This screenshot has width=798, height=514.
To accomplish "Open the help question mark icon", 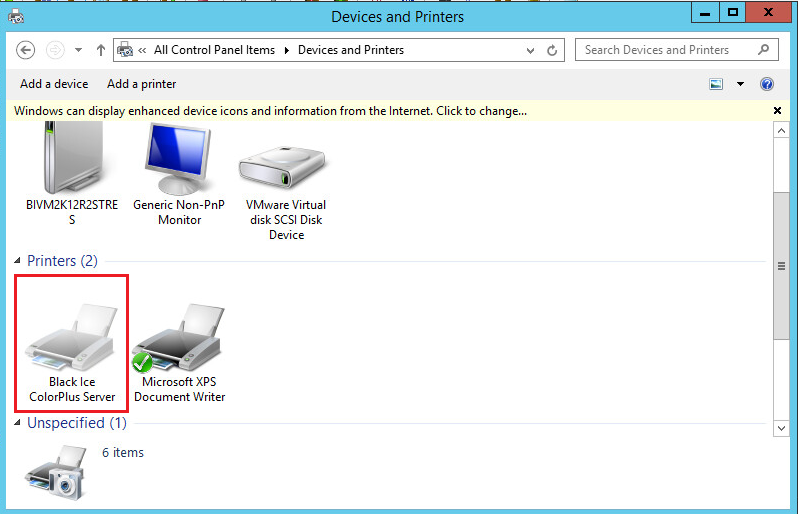I will 767,84.
